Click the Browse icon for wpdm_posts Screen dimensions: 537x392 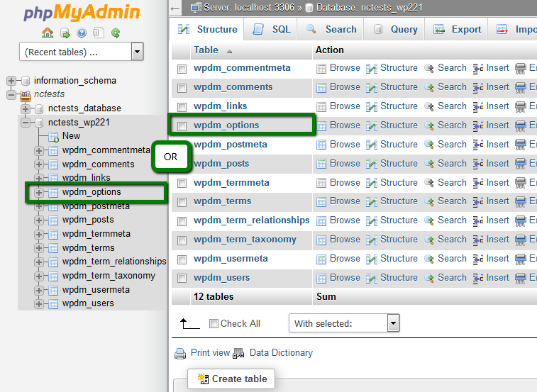[321, 164]
